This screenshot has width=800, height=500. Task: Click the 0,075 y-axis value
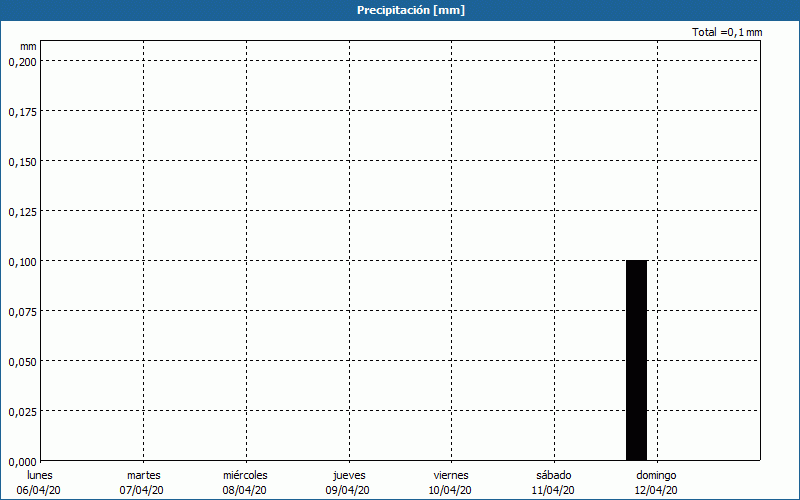click(23, 312)
